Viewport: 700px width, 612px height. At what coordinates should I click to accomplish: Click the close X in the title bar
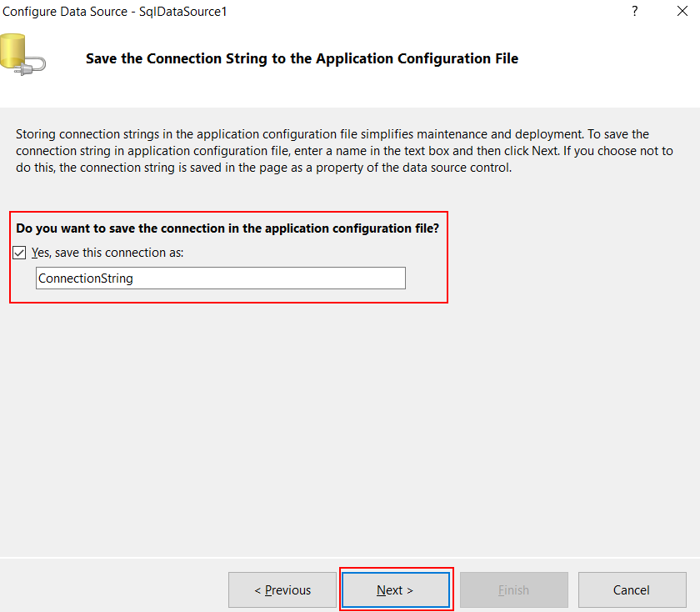click(x=681, y=11)
